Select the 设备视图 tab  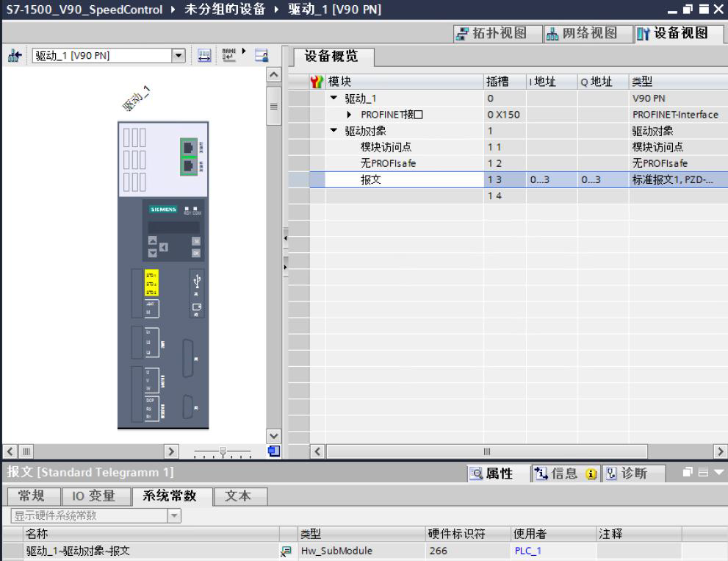click(x=679, y=34)
